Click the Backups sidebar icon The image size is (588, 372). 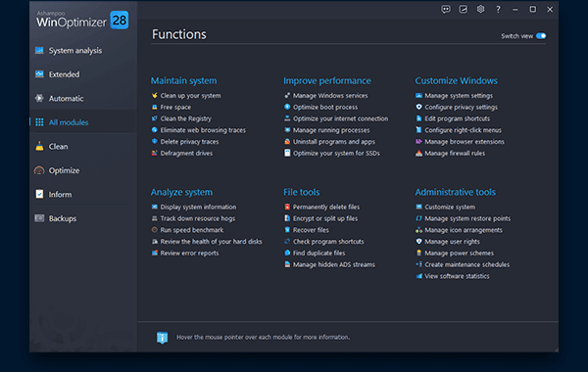coord(39,218)
